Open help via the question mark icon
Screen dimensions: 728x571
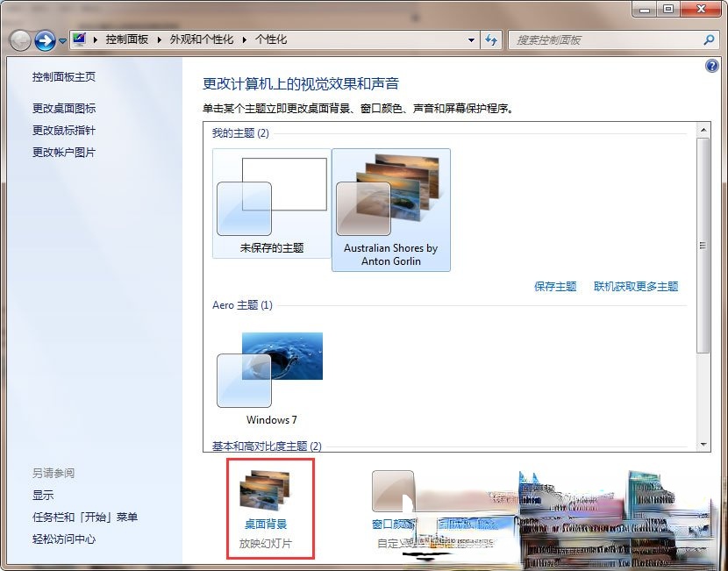click(710, 67)
